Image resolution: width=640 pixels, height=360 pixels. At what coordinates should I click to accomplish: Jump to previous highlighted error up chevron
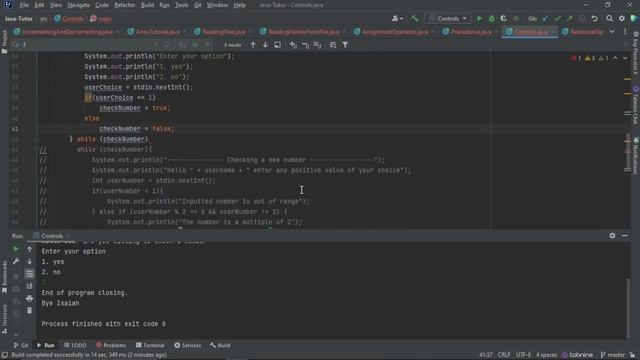tap(615, 58)
